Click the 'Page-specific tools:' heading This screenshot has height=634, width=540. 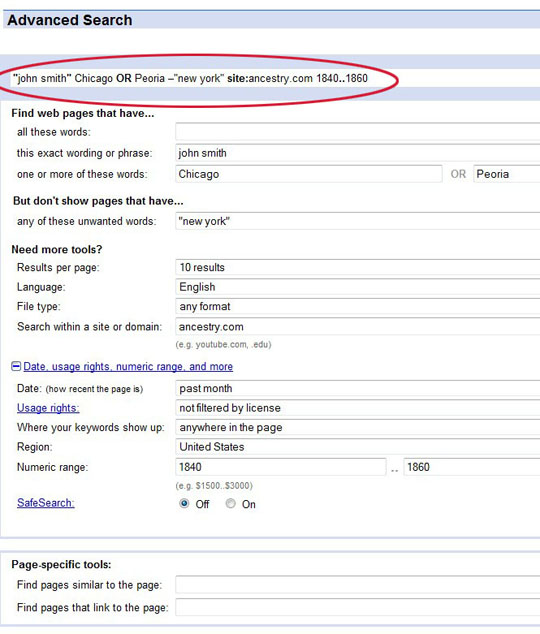pos(61,564)
